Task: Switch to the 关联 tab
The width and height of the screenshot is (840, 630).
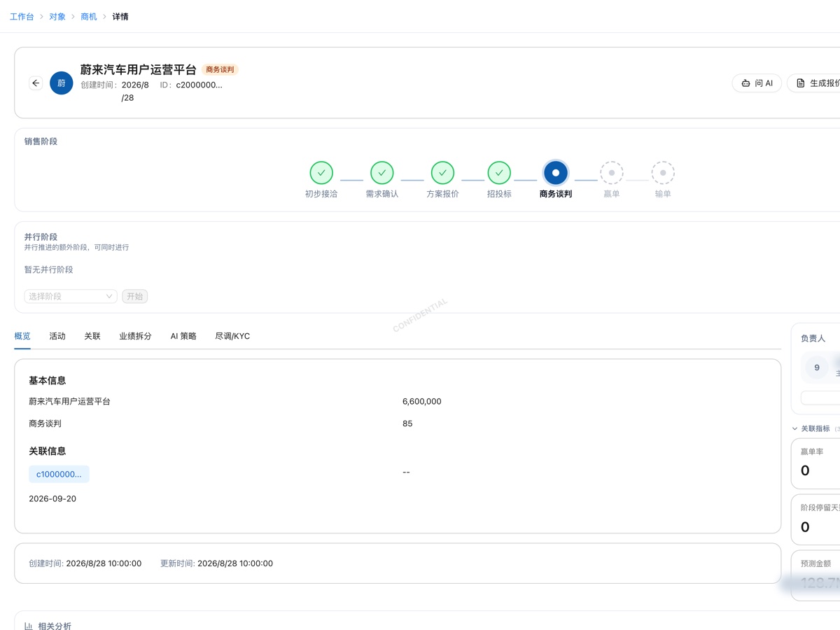Action: (92, 336)
